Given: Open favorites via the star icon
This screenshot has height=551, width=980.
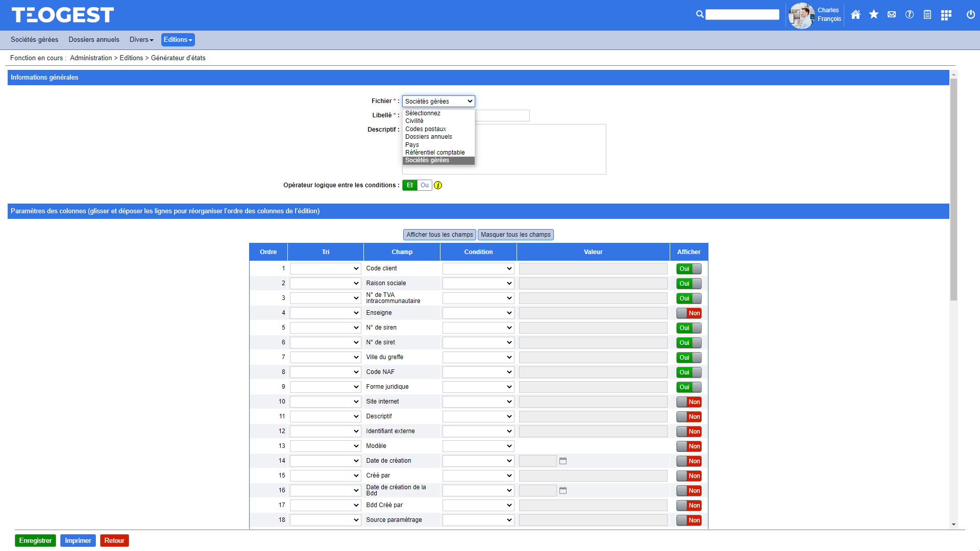Looking at the screenshot, I should pyautogui.click(x=874, y=15).
